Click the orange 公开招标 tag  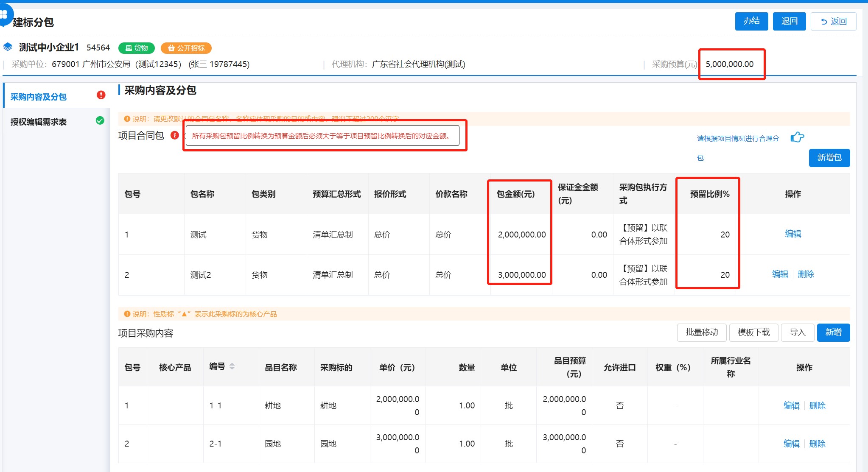[x=186, y=48]
